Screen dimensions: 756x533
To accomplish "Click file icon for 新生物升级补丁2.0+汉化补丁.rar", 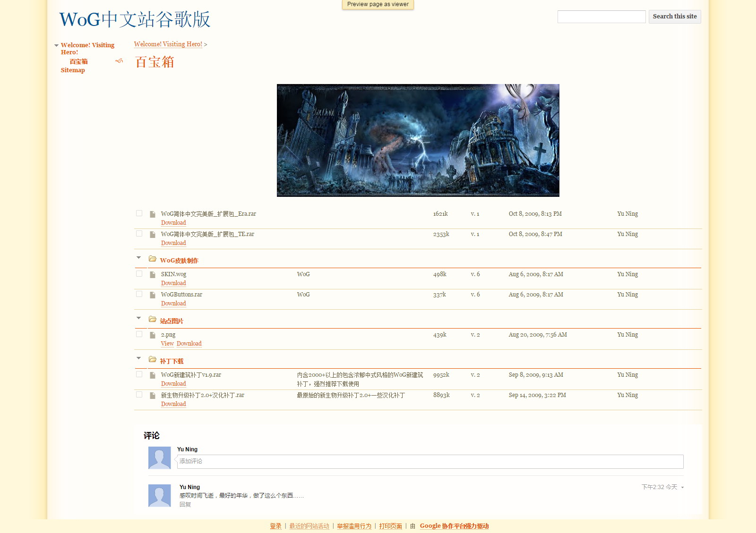I will click(x=153, y=396).
